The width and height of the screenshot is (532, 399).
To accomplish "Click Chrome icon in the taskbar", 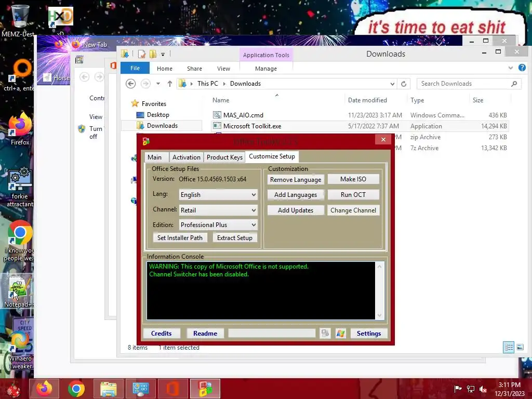I will [76, 389].
